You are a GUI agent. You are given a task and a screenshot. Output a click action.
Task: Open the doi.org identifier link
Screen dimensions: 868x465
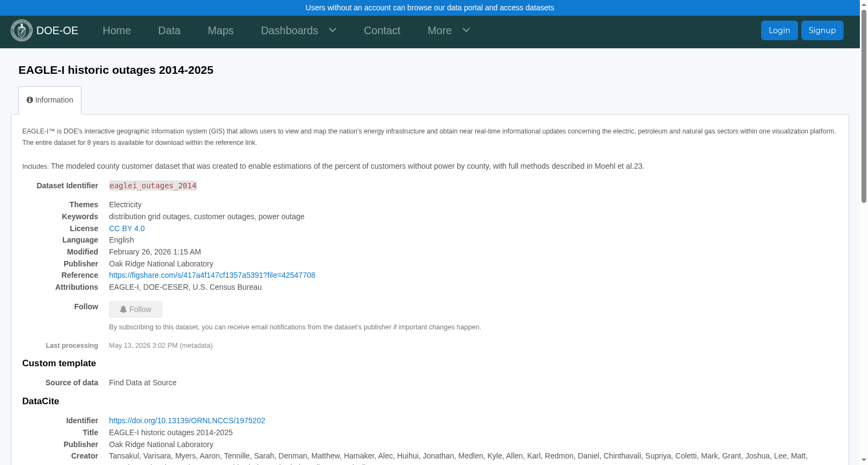pyautogui.click(x=187, y=421)
